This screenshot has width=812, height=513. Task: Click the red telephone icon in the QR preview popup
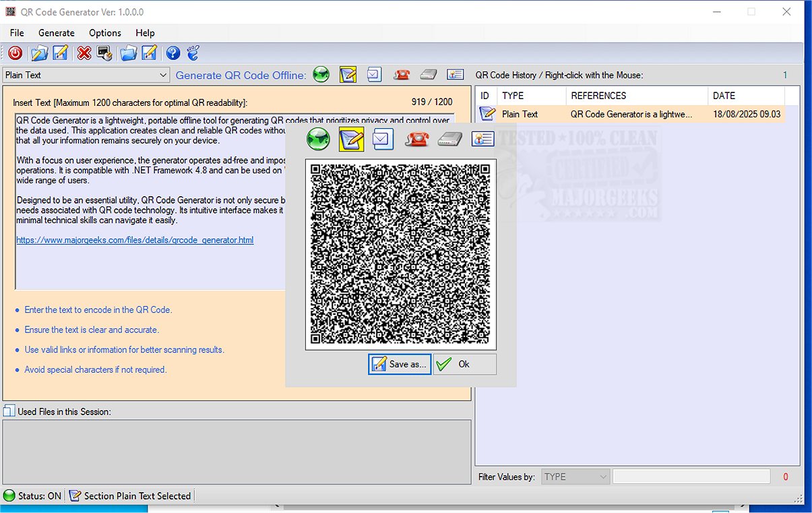[x=417, y=139]
